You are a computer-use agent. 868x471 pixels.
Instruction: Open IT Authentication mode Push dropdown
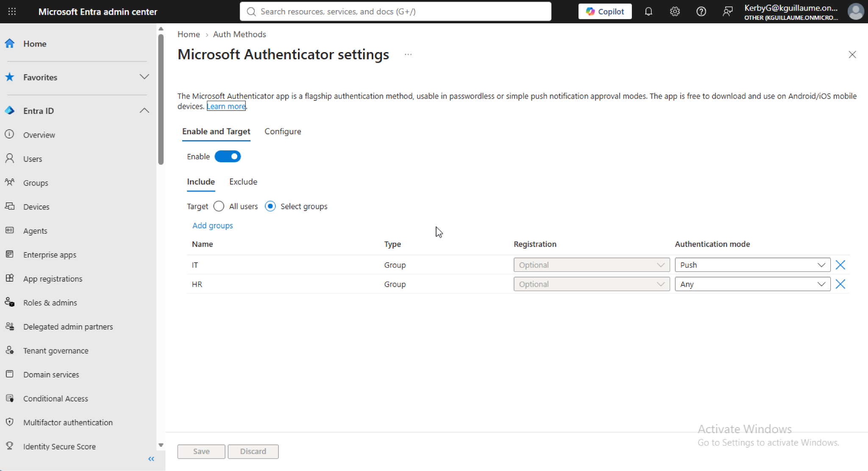click(752, 265)
